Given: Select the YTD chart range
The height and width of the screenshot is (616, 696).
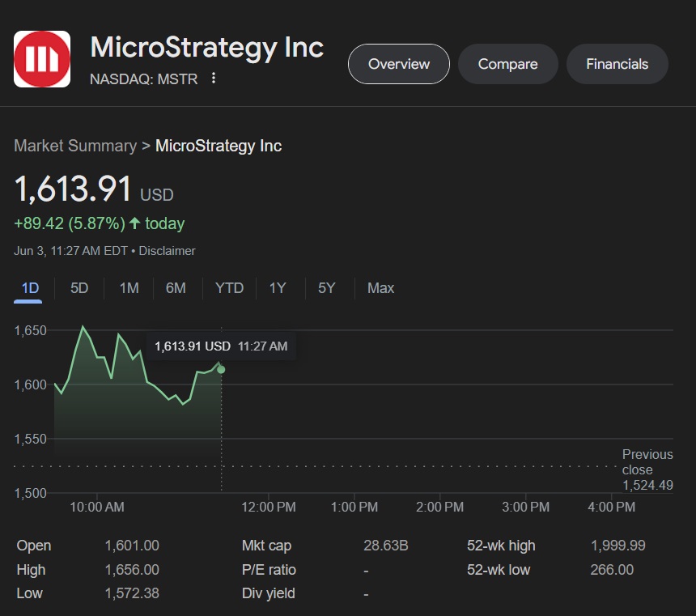Looking at the screenshot, I should [229, 288].
